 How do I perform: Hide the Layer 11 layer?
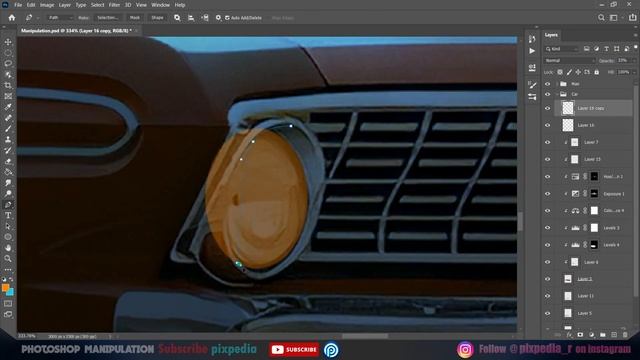coord(548,296)
